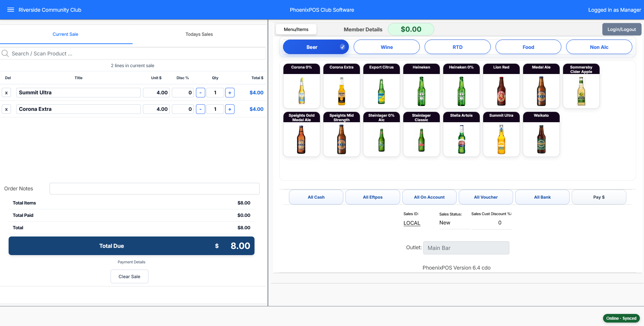Open the Main Bar outlet selector
This screenshot has width=644, height=326.
coord(466,248)
